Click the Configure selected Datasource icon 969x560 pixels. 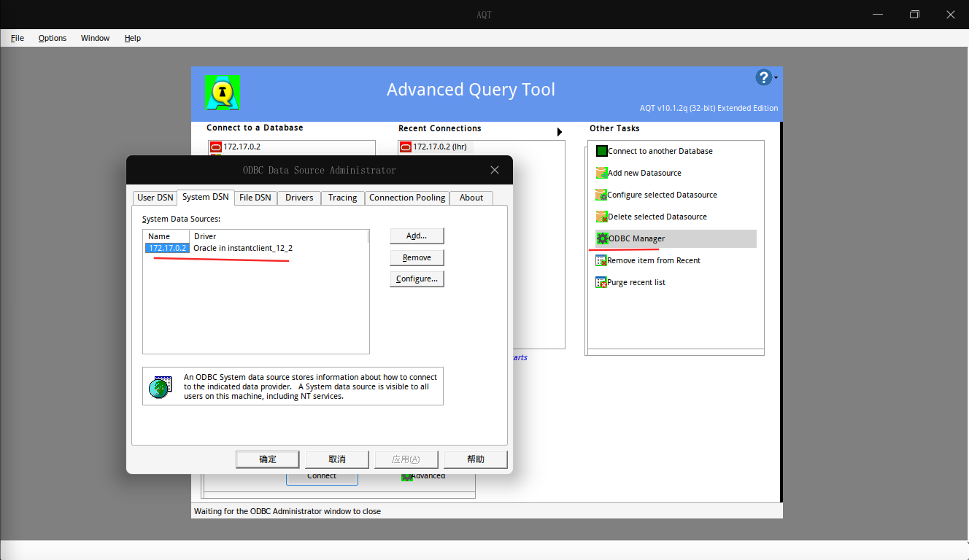(x=602, y=195)
